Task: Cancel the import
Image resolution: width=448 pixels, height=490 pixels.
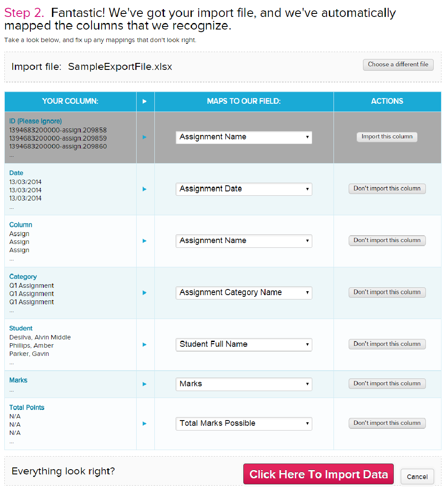Action: point(417,477)
